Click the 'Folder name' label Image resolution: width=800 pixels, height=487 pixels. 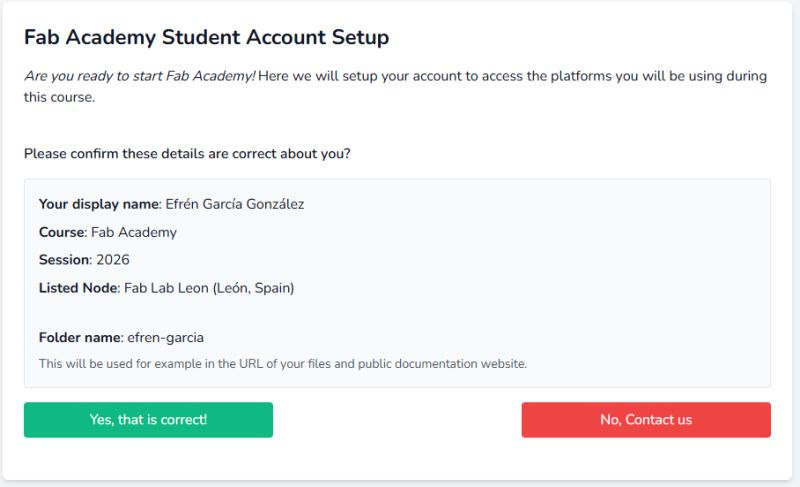[80, 337]
